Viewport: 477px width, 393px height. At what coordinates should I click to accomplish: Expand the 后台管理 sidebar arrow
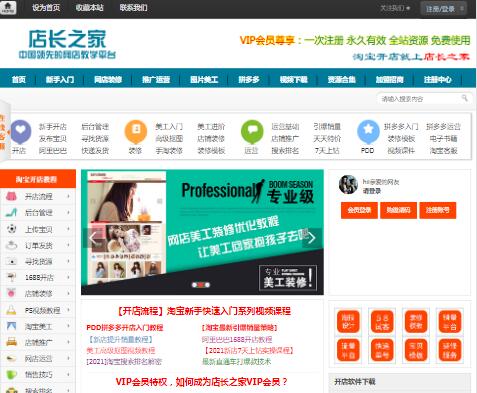68,212
